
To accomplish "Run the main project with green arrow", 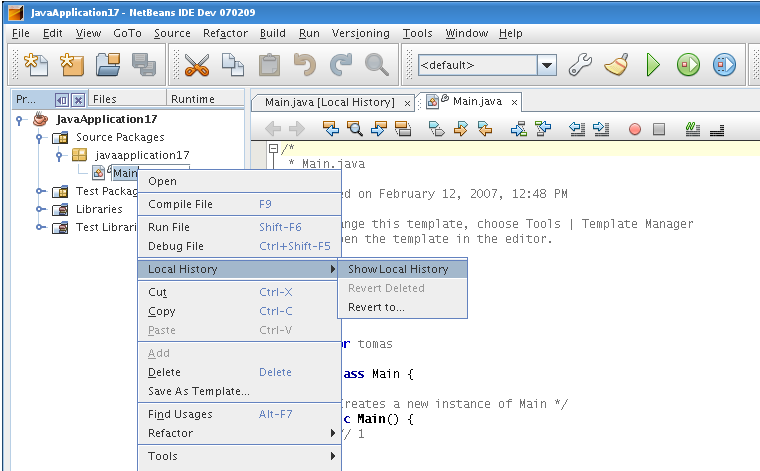I will [x=653, y=64].
